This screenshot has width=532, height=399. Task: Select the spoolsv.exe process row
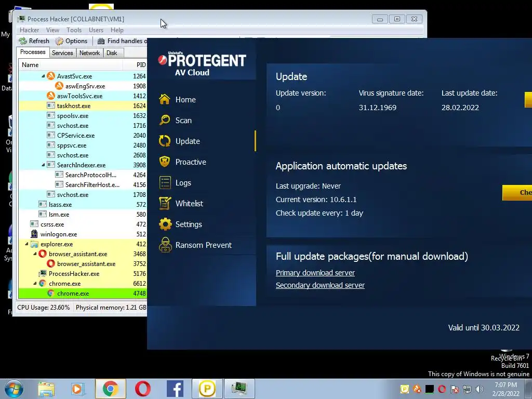83,116
